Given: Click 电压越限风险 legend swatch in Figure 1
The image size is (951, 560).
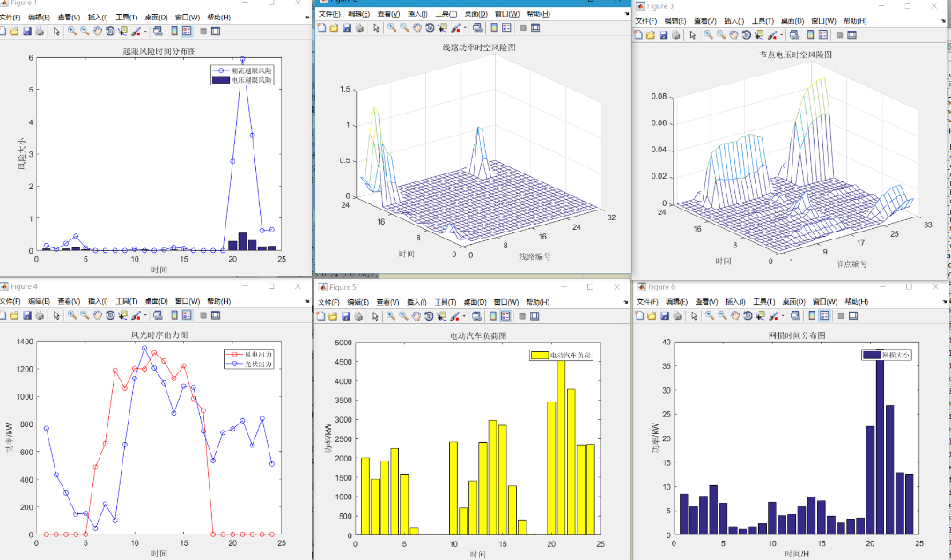Looking at the screenshot, I should (221, 79).
